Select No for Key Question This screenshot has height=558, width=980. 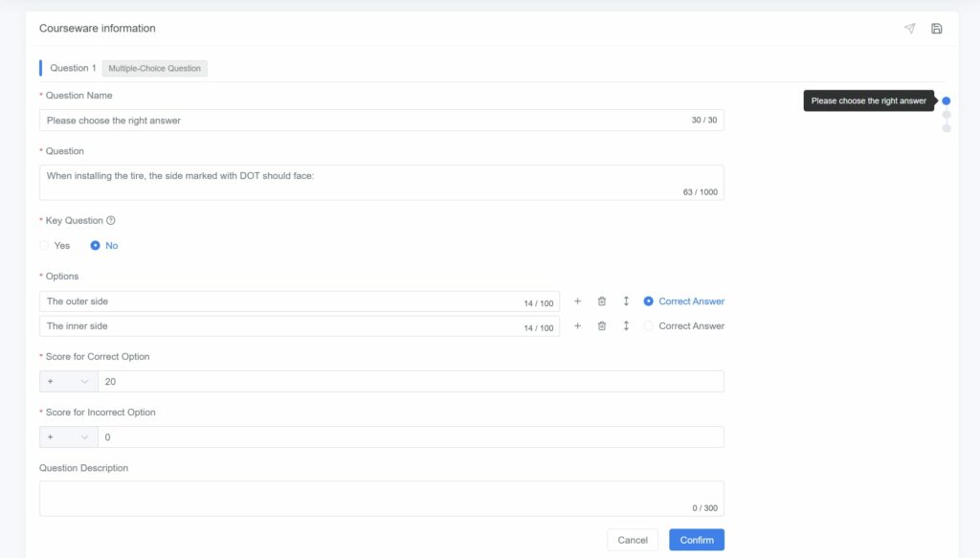96,246
